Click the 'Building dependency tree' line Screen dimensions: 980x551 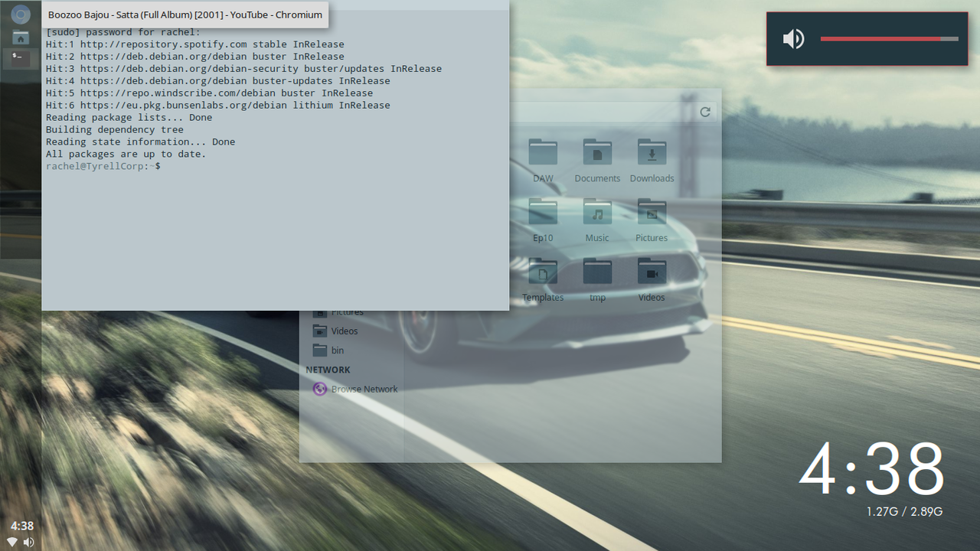click(x=114, y=129)
